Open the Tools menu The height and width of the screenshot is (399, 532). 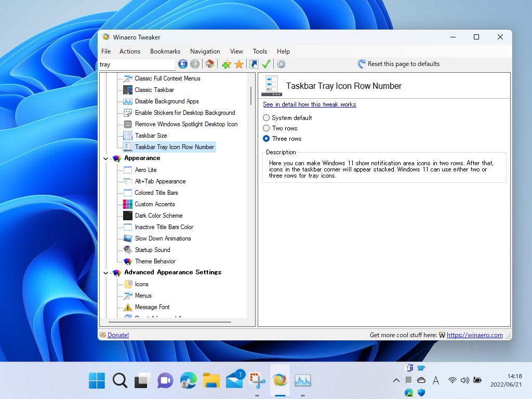[260, 51]
